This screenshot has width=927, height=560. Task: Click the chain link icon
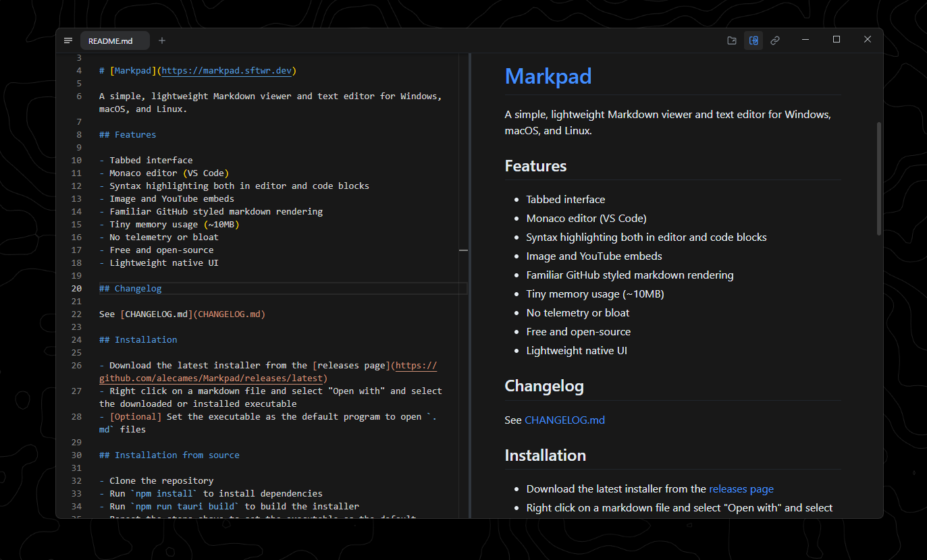[x=775, y=40]
